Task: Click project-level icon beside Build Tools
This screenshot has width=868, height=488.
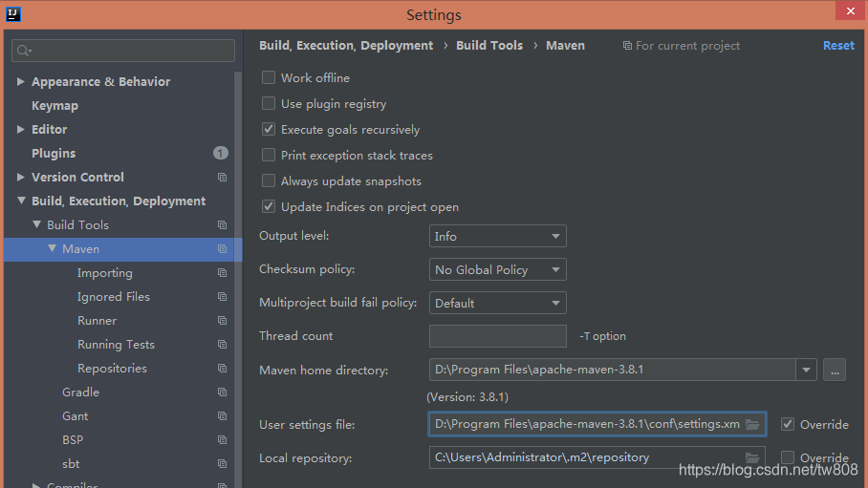Action: (222, 225)
